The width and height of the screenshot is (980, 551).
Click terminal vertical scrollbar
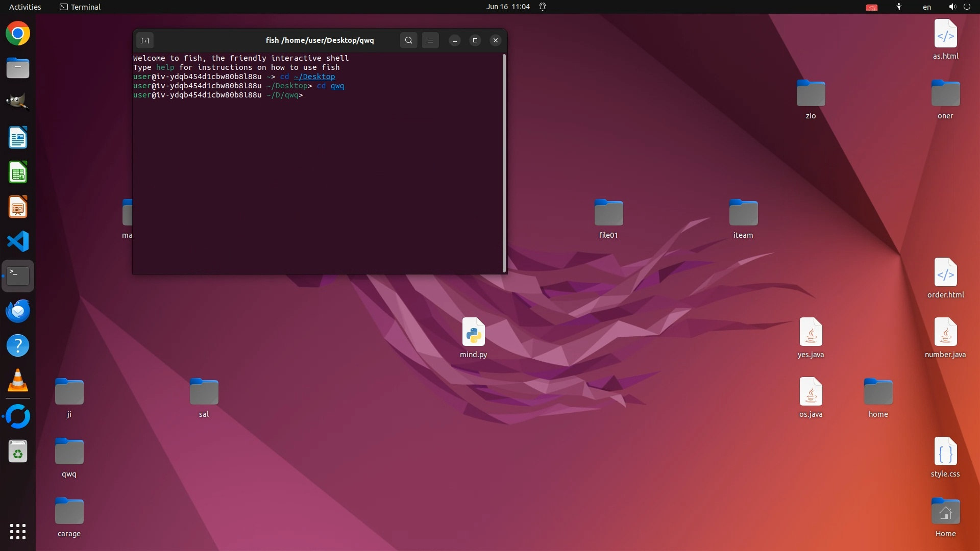point(504,163)
